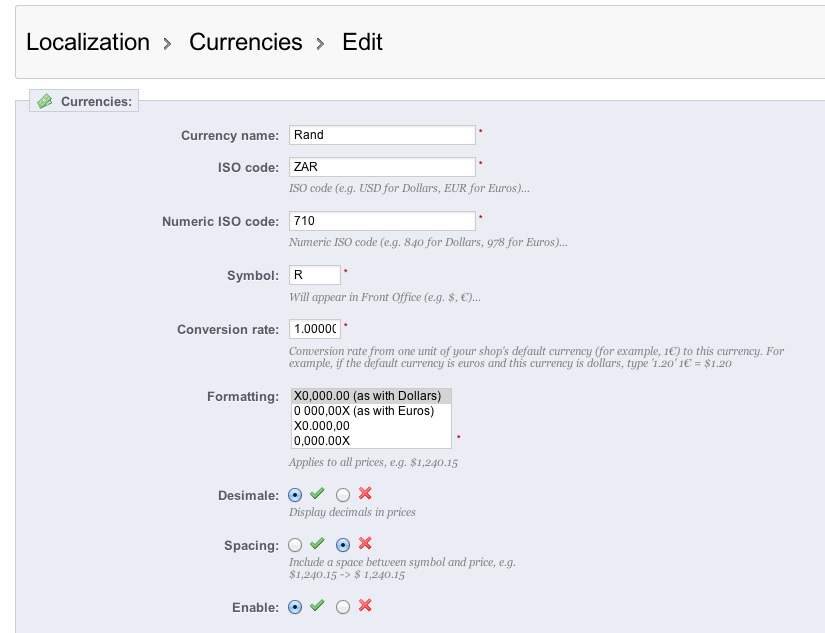The height and width of the screenshot is (633, 825).
Task: Click the red X icon for Desimale
Action: tap(365, 494)
